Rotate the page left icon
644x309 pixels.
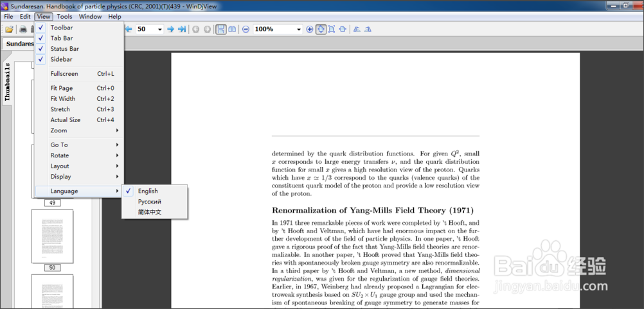(357, 29)
